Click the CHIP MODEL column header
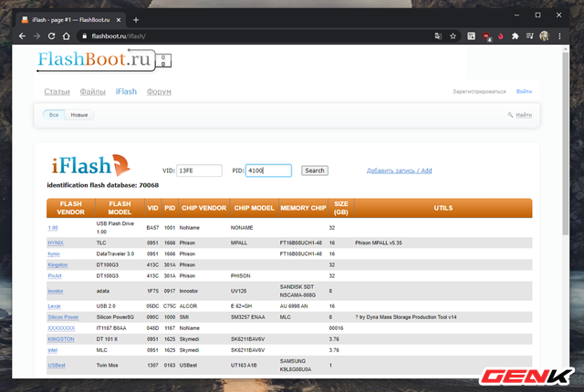The image size is (584, 392). pyautogui.click(x=254, y=208)
